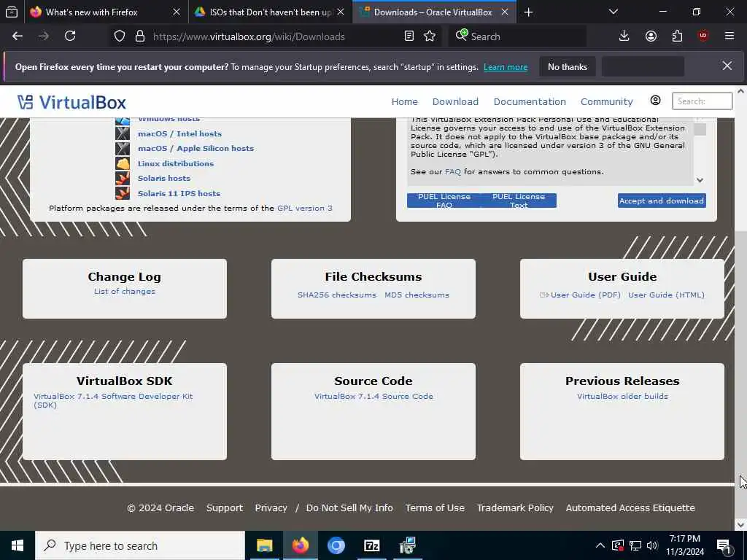Open a new tab with the plus button
747x560 pixels.
528,12
